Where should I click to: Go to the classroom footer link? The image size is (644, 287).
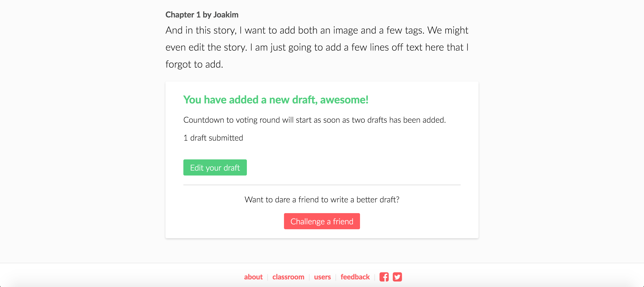(x=288, y=277)
